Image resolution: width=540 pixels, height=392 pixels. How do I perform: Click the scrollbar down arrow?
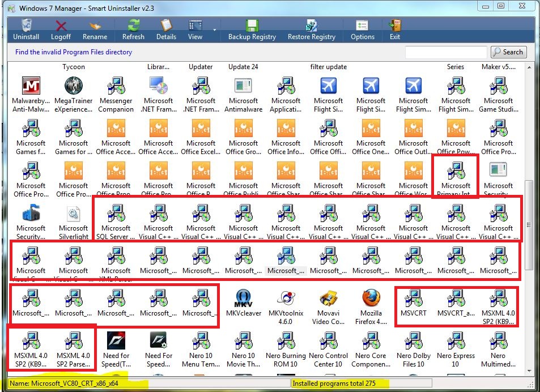point(529,370)
